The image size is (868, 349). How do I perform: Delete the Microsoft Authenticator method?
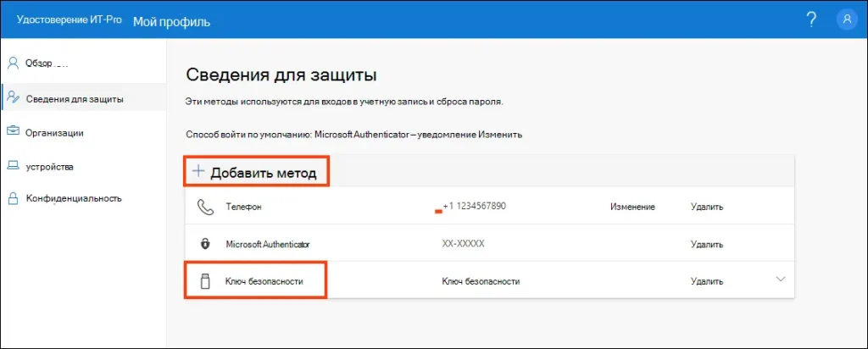click(707, 244)
